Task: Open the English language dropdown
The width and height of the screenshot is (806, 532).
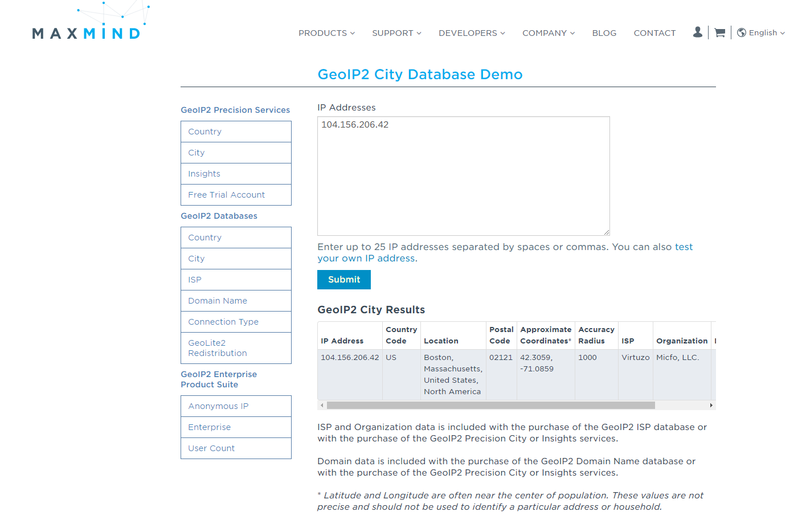Action: [767, 32]
